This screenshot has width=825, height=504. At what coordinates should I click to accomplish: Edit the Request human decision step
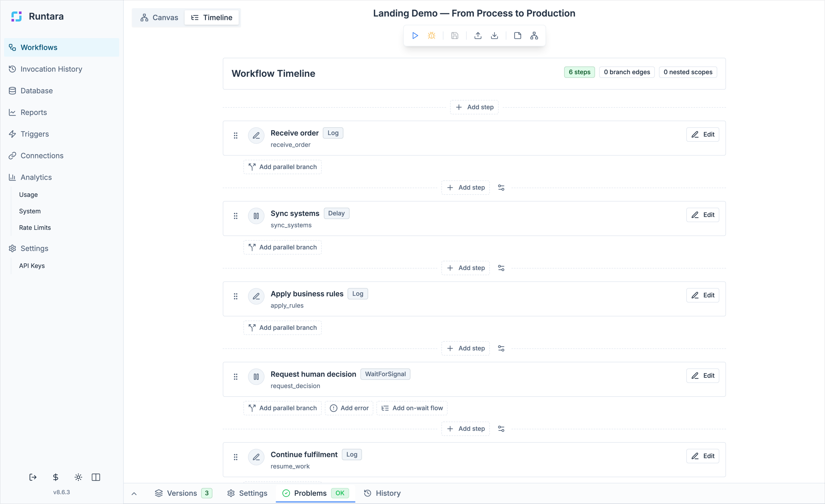(703, 375)
